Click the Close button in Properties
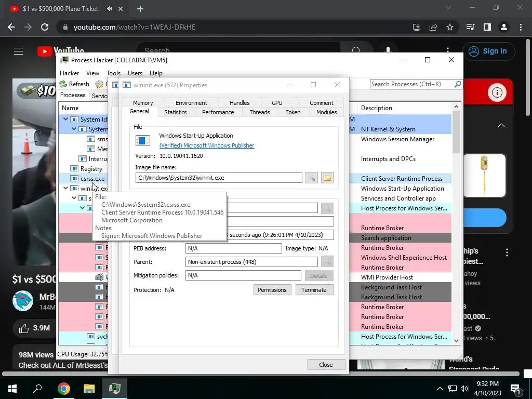532x399 pixels. point(326,364)
